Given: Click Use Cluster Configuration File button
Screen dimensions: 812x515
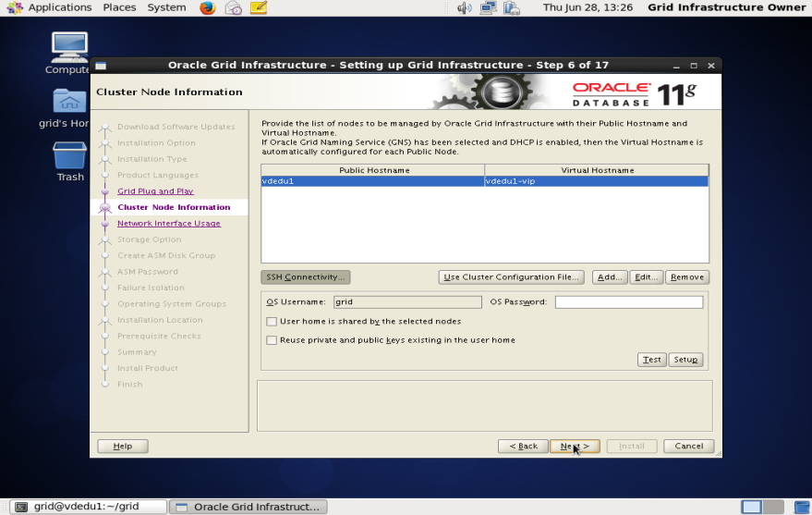Looking at the screenshot, I should point(511,277).
